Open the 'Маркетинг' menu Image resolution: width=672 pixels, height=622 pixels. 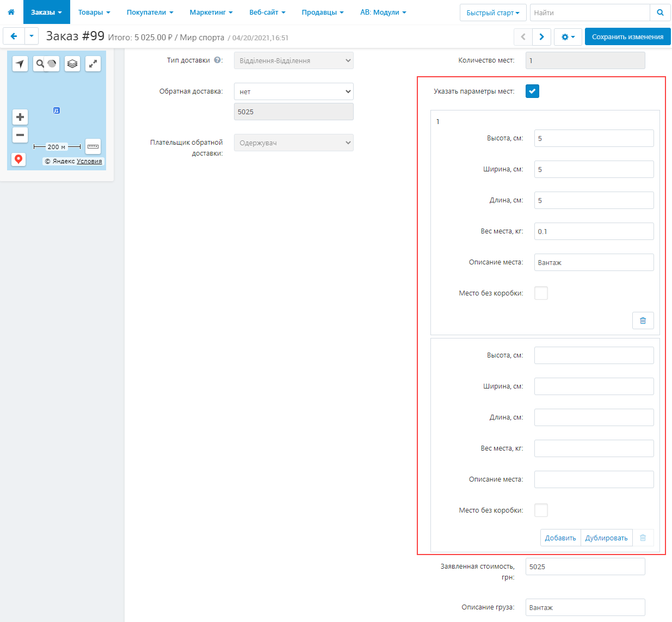point(211,12)
